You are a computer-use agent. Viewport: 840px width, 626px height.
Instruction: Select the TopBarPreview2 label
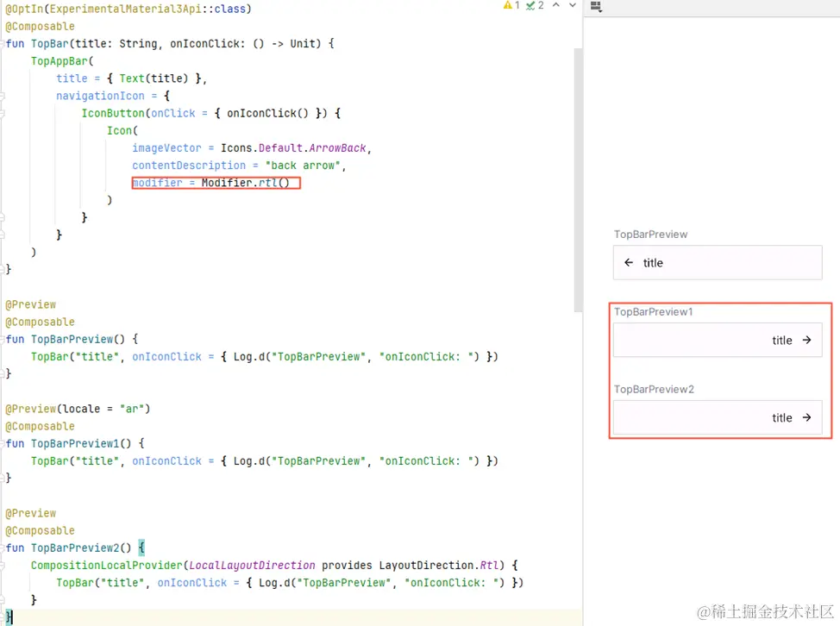(x=654, y=389)
